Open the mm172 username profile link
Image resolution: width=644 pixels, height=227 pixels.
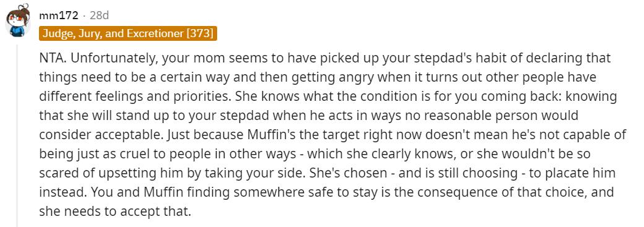58,16
